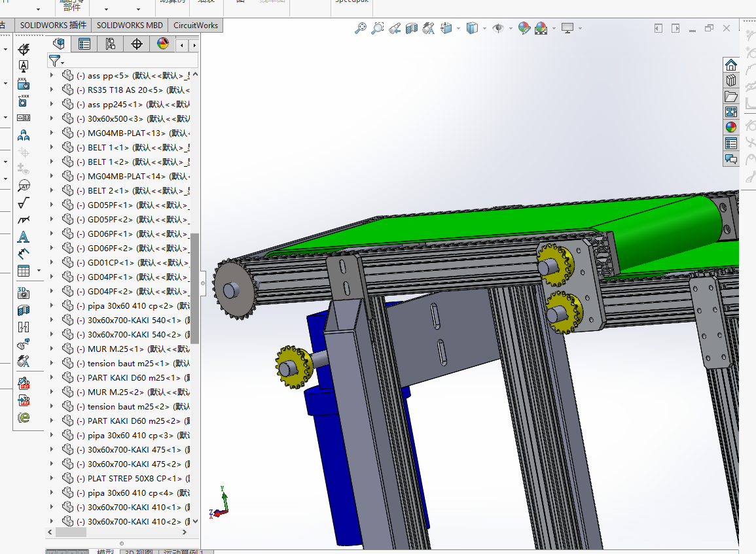Open the feature tree filter dropdown
756x554 pixels.
click(x=57, y=61)
